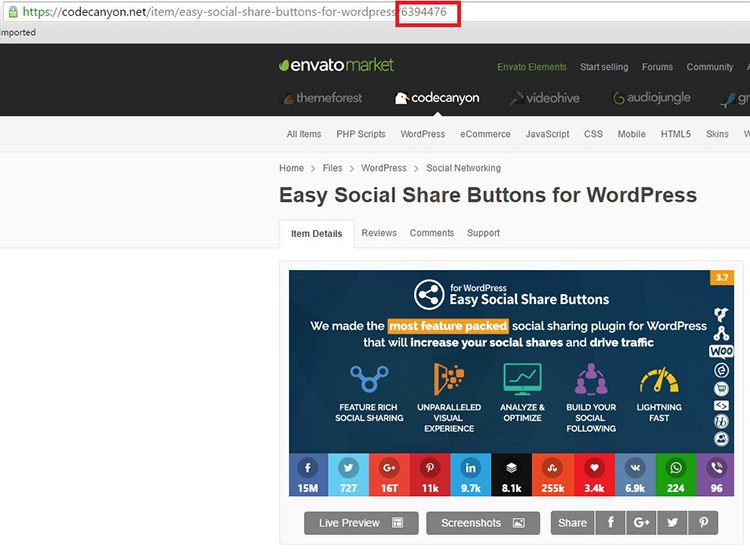750x553 pixels.
Task: Go to WordPress breadcrumb
Action: click(384, 168)
